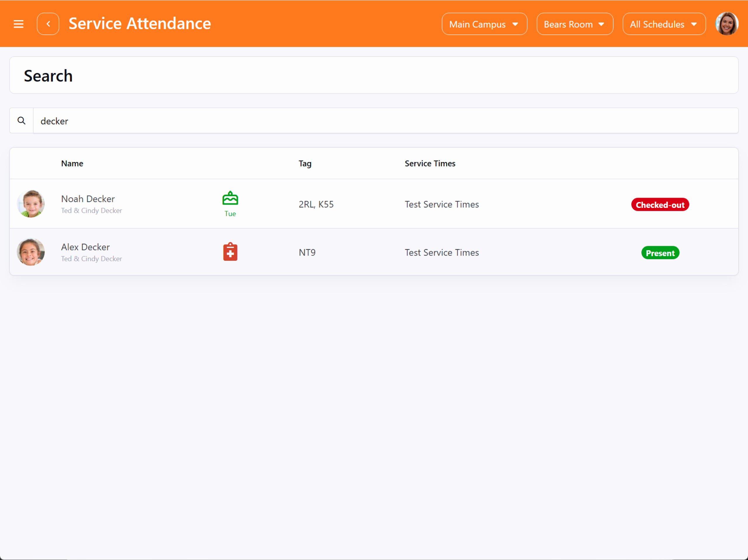Toggle Noah's Checked-out status badge
Screen dimensions: 748x560
coord(660,205)
